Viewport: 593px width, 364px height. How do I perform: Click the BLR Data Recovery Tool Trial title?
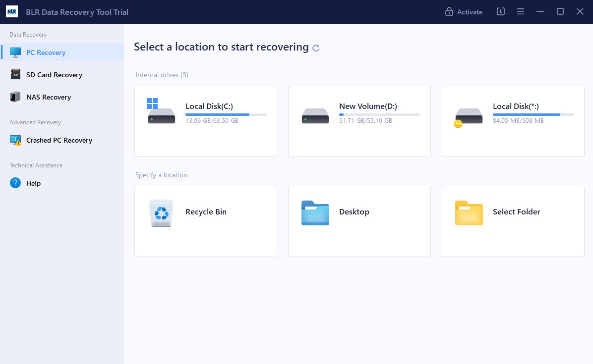[x=77, y=12]
